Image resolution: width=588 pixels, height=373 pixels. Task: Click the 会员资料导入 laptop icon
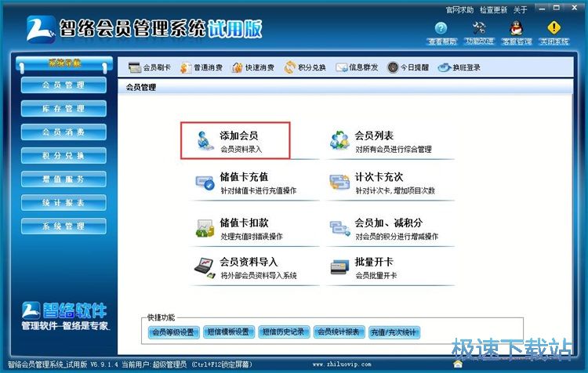205,268
